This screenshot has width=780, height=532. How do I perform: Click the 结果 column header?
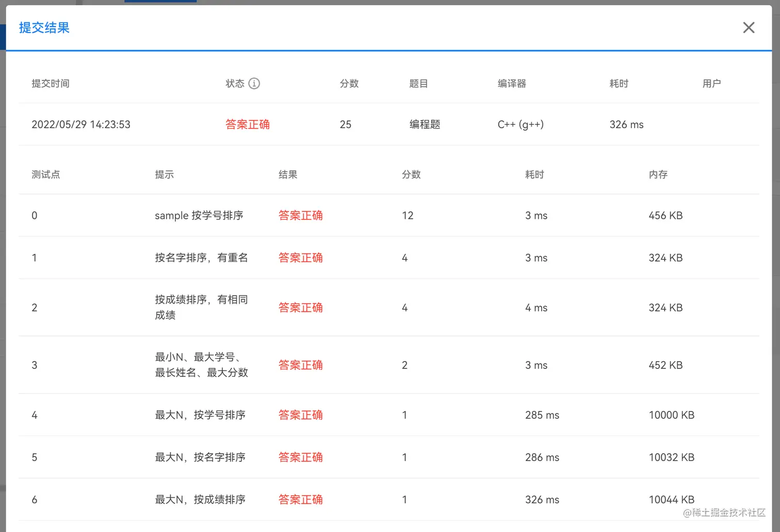pyautogui.click(x=288, y=174)
